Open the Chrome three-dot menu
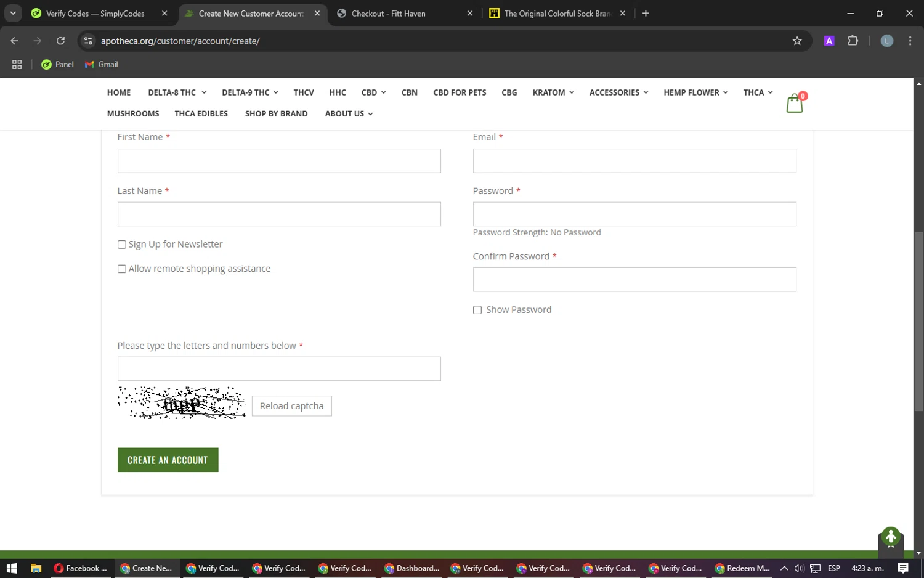The width and height of the screenshot is (924, 578). [910, 41]
